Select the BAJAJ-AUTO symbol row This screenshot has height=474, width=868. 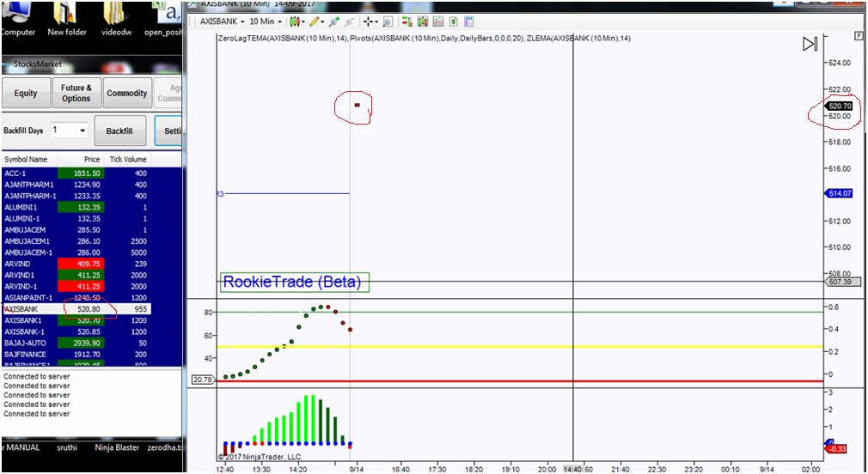pos(76,343)
